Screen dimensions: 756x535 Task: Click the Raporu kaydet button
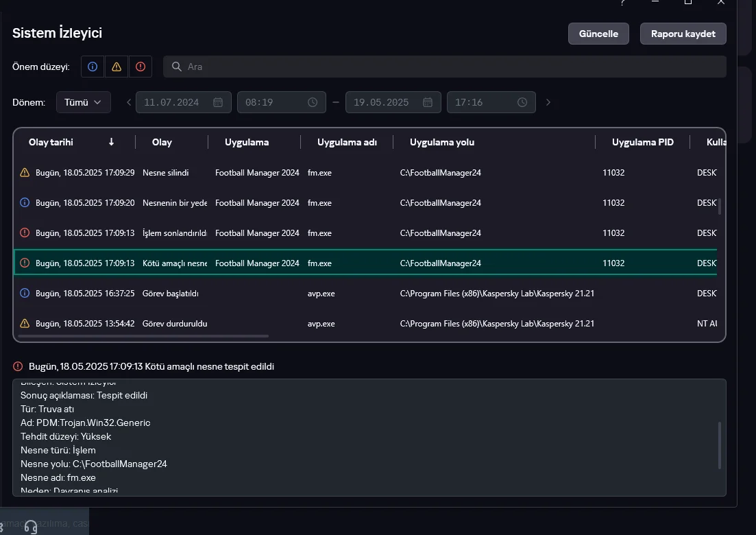[683, 34]
